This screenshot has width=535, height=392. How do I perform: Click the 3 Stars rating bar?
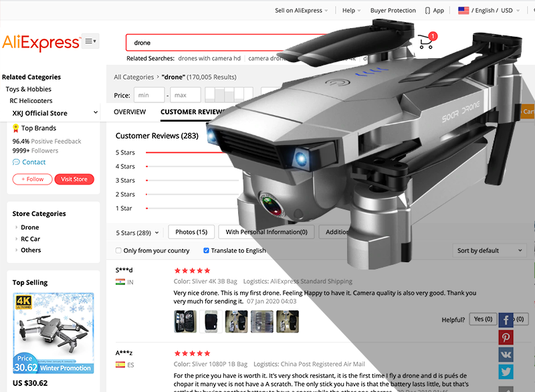pyautogui.click(x=192, y=181)
